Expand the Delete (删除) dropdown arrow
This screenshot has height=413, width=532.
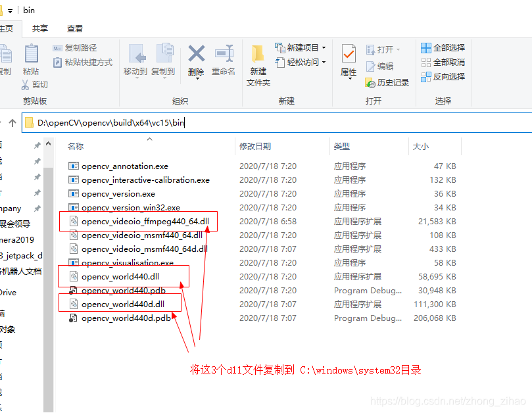coord(197,79)
